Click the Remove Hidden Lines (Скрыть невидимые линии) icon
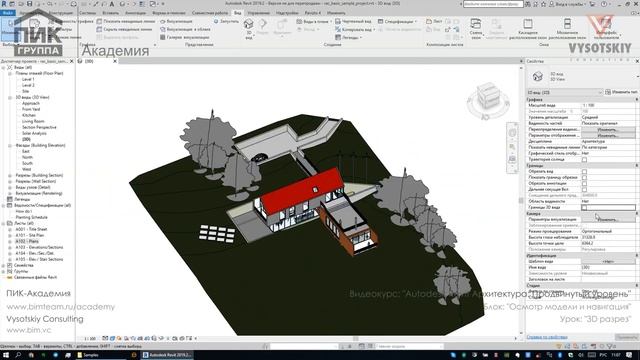 tap(99, 29)
